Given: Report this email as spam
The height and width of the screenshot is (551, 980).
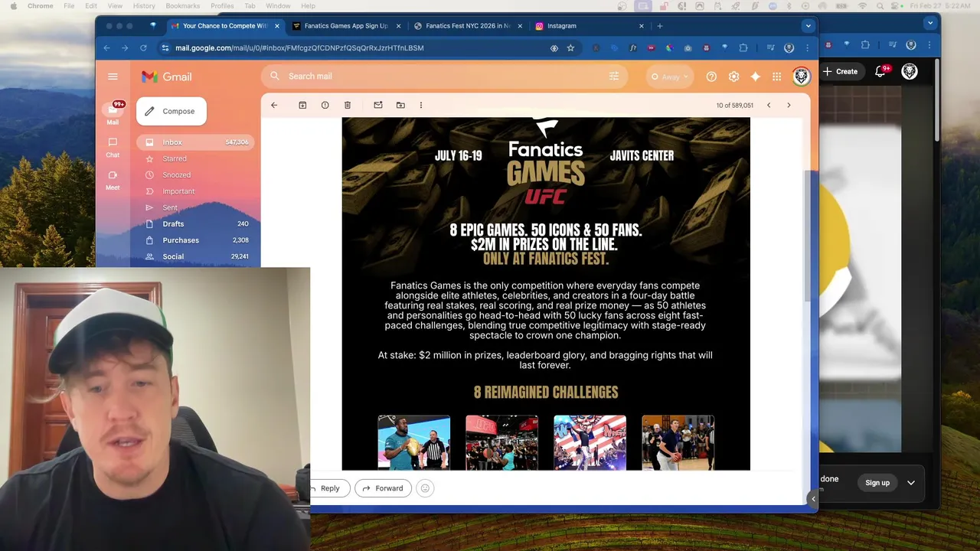Looking at the screenshot, I should (325, 105).
